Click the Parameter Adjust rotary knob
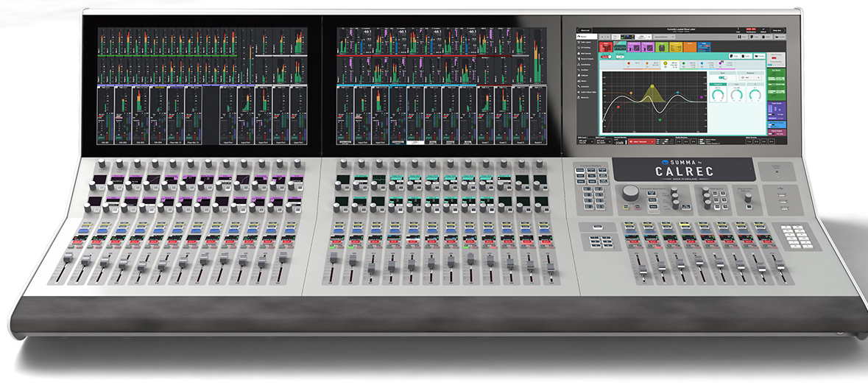 tap(748, 197)
